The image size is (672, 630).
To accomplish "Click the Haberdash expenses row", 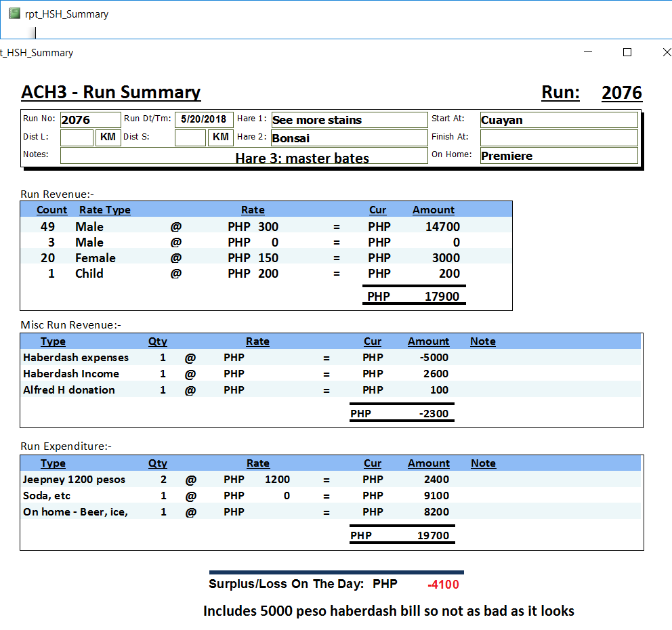I will point(76,358).
